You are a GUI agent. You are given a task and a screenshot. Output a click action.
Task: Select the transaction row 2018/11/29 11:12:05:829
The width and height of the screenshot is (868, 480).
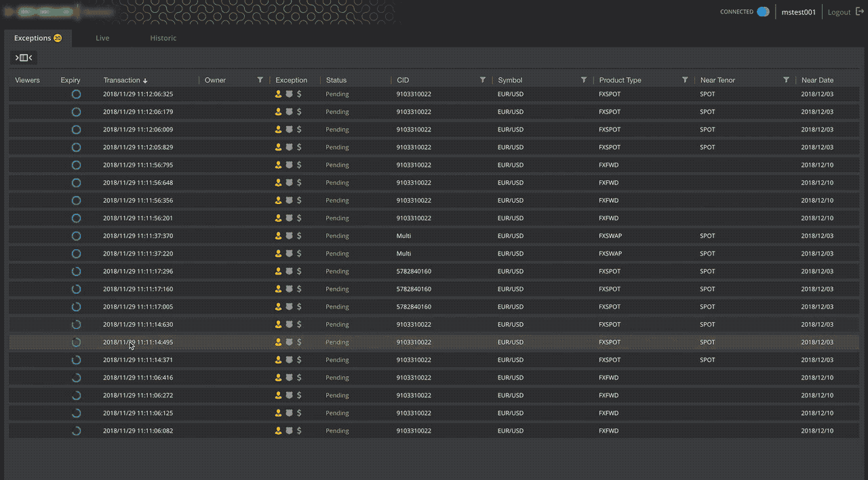434,147
